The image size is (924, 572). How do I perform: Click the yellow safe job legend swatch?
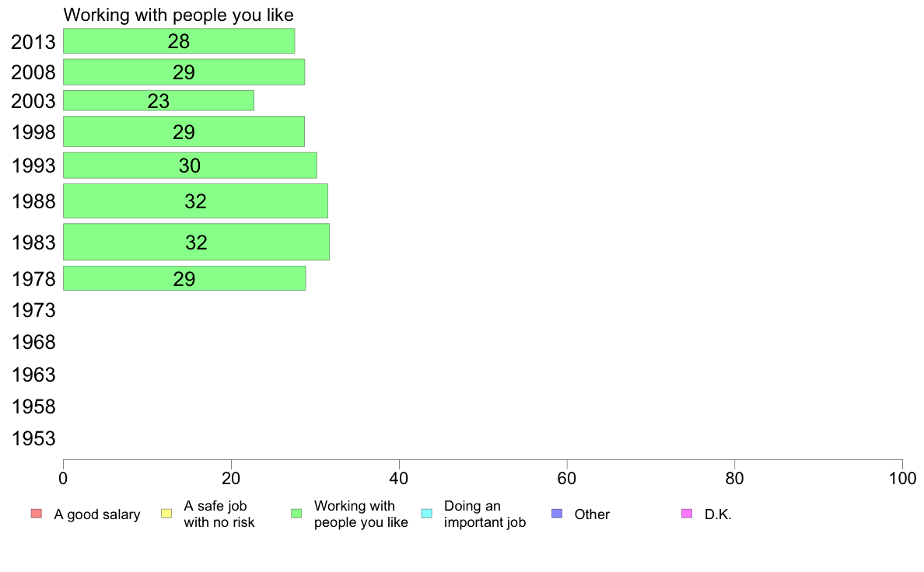[166, 514]
